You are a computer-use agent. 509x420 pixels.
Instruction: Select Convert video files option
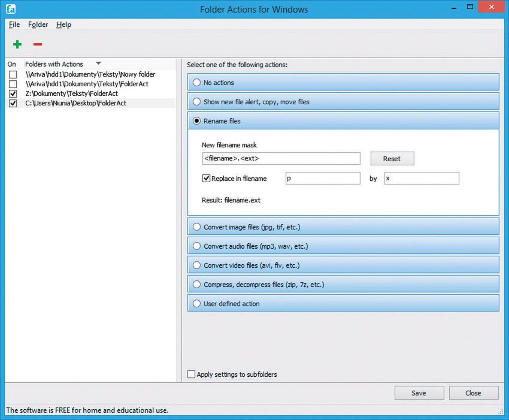197,265
